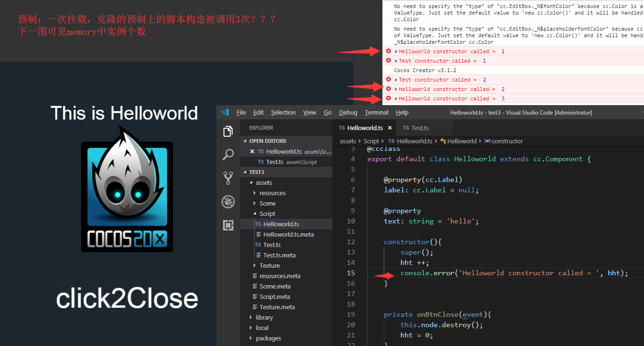Expand the 'Helloworld constructor called = 1' console entry
Viewport: 644px width, 346px height.
396,51
